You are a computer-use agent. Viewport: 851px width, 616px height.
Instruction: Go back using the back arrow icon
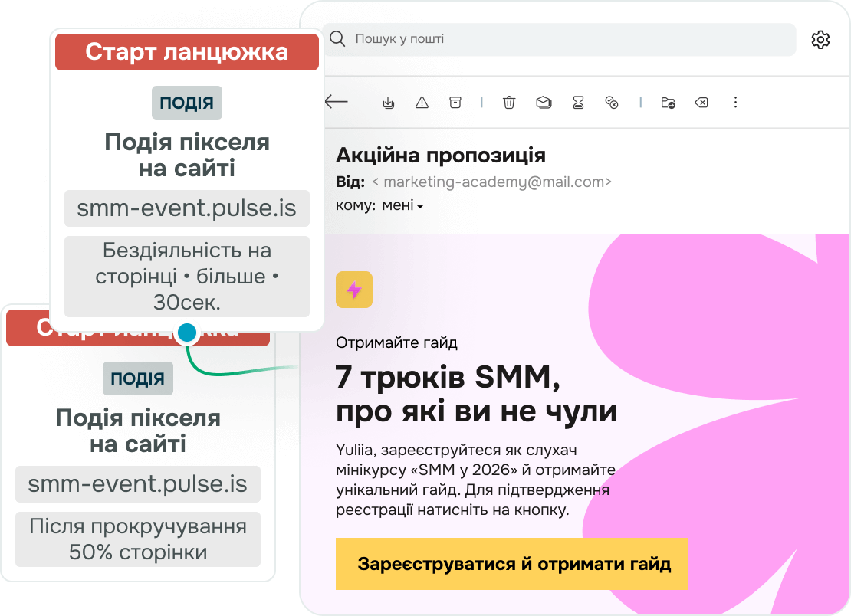pyautogui.click(x=336, y=102)
